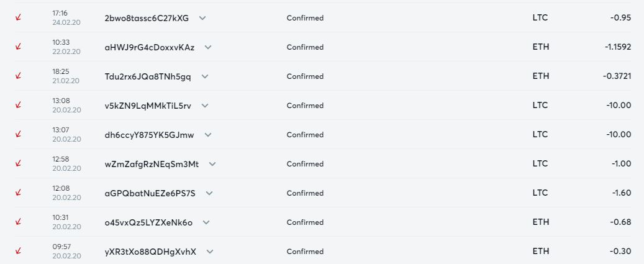Click the sent arrow icon for v5kZN9LqMMkTiL5rv

tap(18, 106)
